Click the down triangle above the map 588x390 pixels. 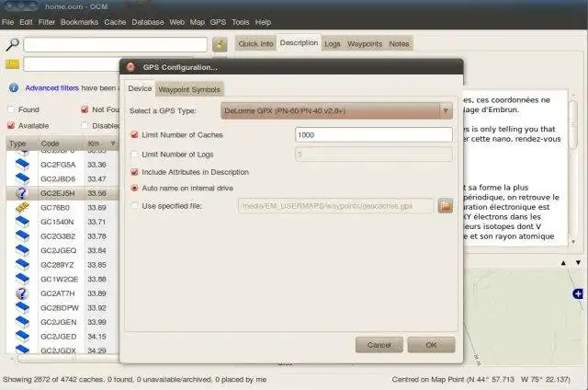578,263
